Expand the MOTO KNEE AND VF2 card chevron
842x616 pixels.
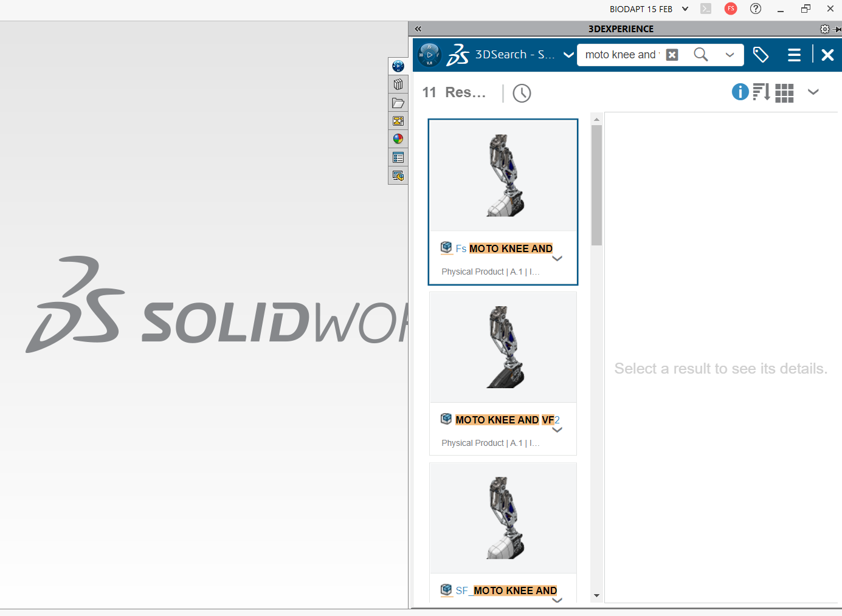(557, 429)
